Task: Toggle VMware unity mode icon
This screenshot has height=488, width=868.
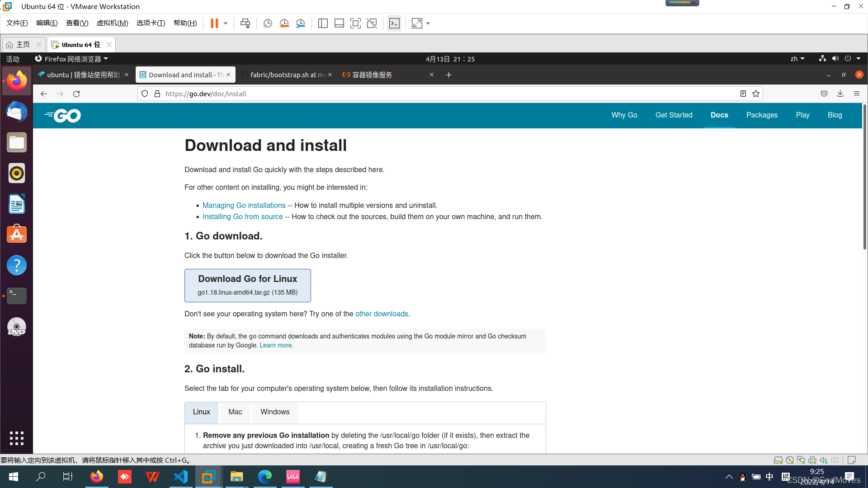Action: (x=372, y=23)
